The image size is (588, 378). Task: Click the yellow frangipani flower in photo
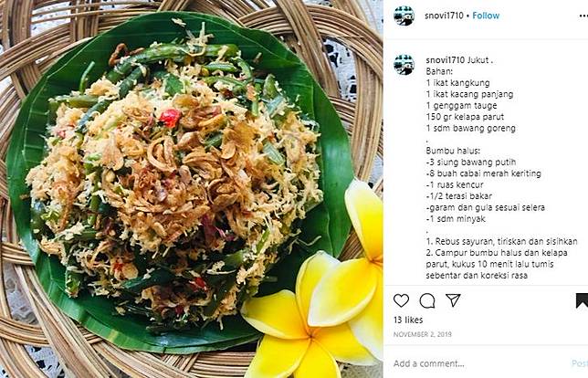(319, 292)
